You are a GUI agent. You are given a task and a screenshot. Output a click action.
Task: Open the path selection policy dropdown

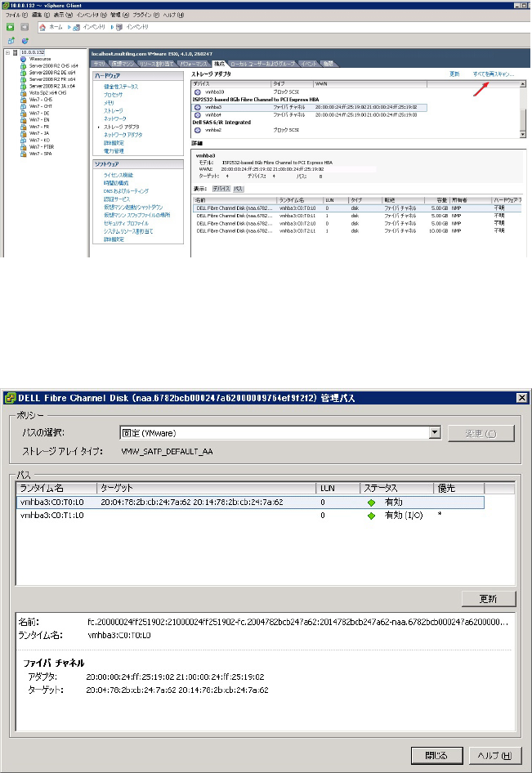(x=435, y=433)
